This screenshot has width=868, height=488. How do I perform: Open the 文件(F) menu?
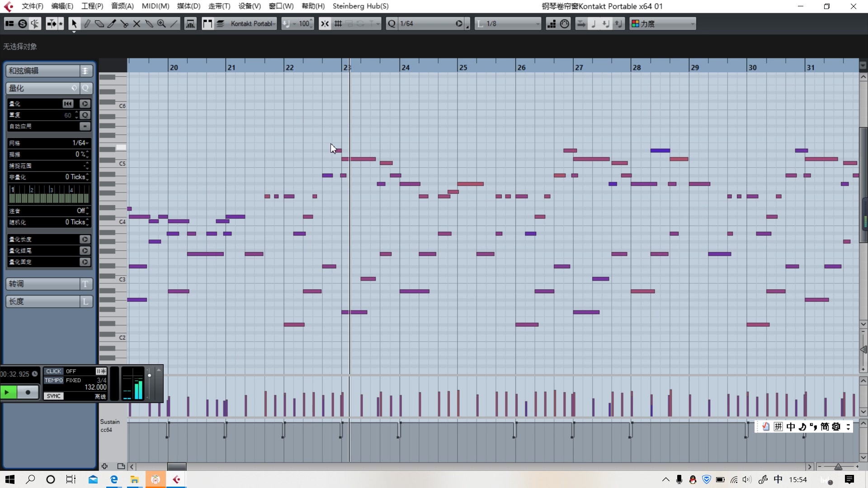[33, 6]
